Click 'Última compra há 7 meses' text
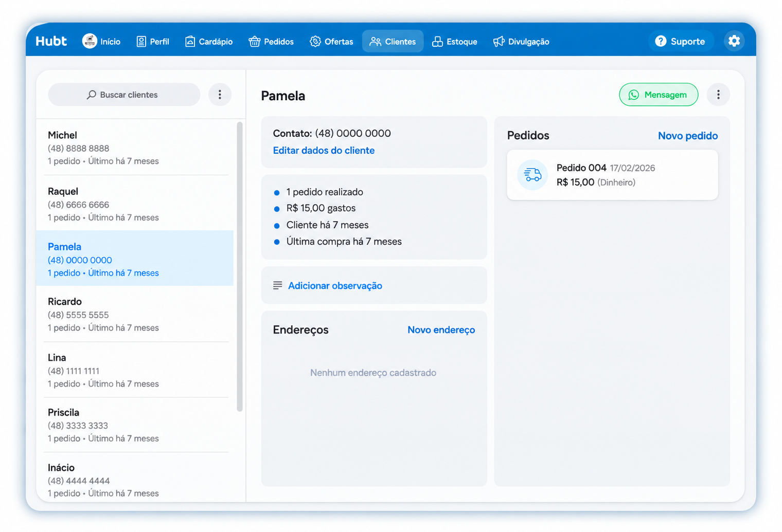This screenshot has width=782, height=532. 344,242
